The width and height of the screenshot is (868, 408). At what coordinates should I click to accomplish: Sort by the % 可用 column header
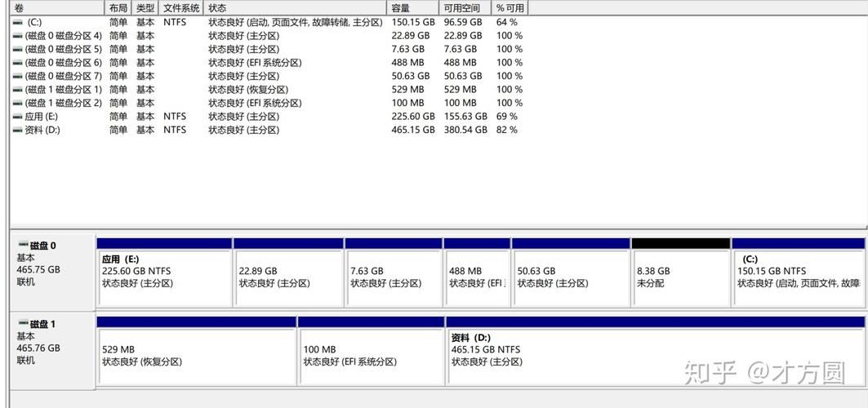[x=510, y=7]
